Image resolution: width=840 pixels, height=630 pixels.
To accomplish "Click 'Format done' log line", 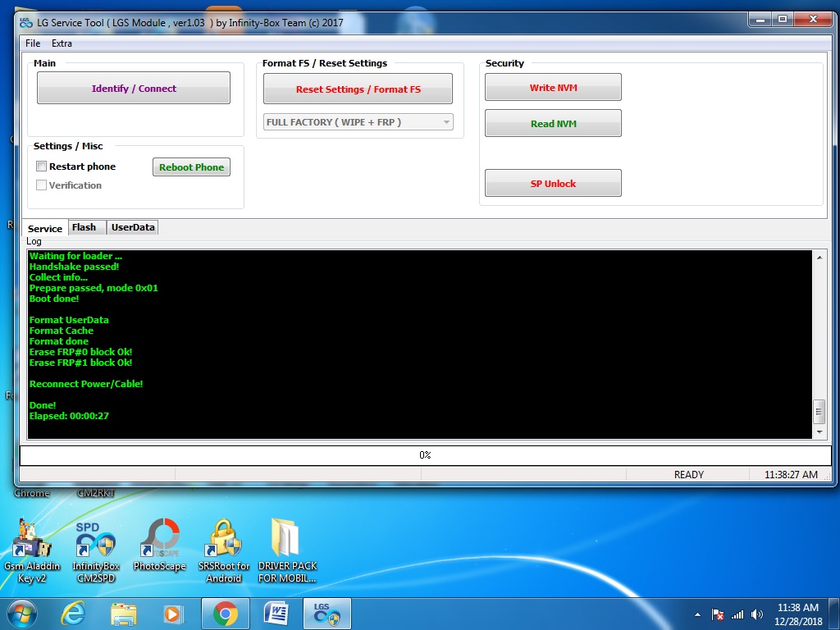I will point(58,341).
